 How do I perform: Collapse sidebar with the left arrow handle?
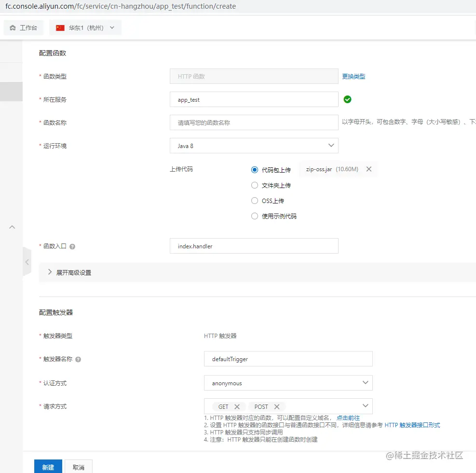click(27, 262)
